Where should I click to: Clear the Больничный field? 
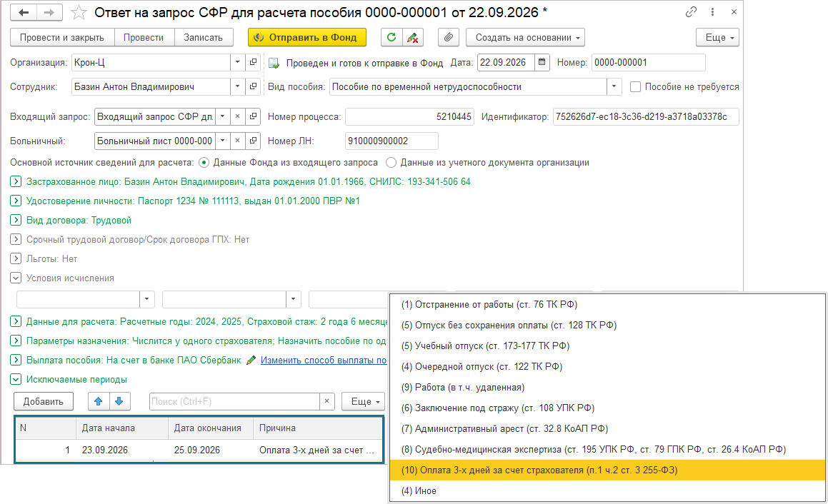[x=238, y=141]
